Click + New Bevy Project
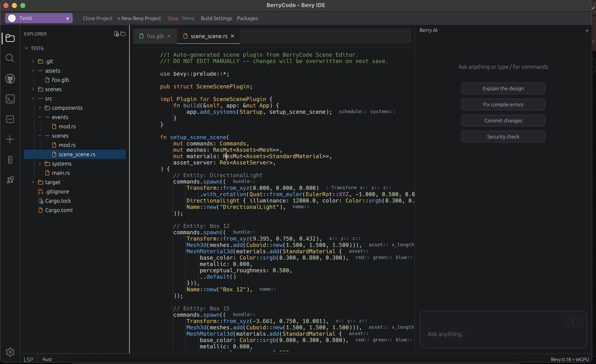Screen dimensions: 596x364 (x=139, y=18)
